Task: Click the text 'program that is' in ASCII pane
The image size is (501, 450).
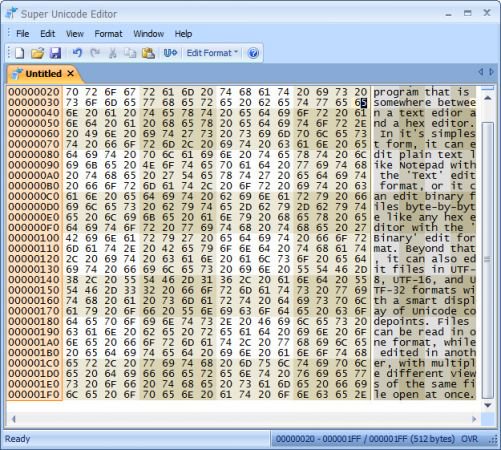Action: pyautogui.click(x=421, y=92)
